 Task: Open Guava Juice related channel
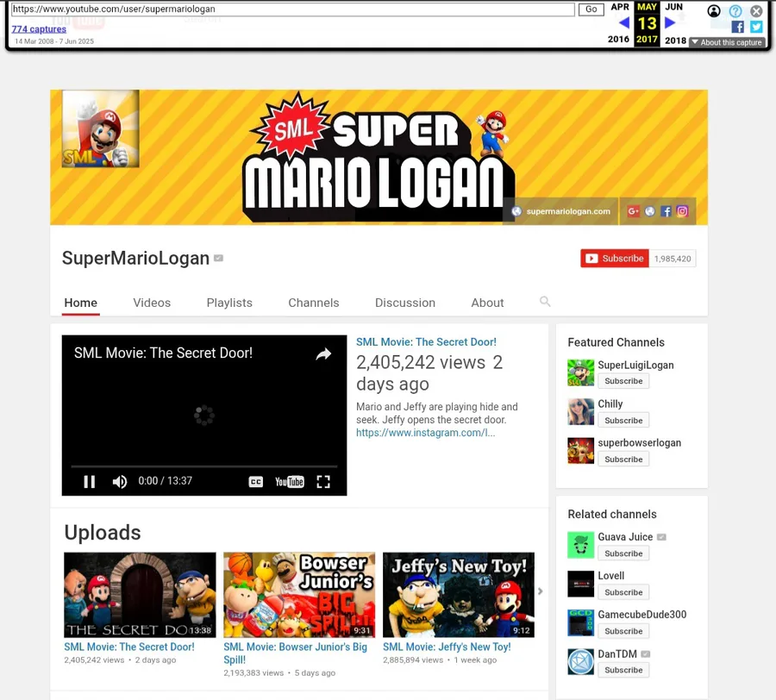(x=625, y=537)
